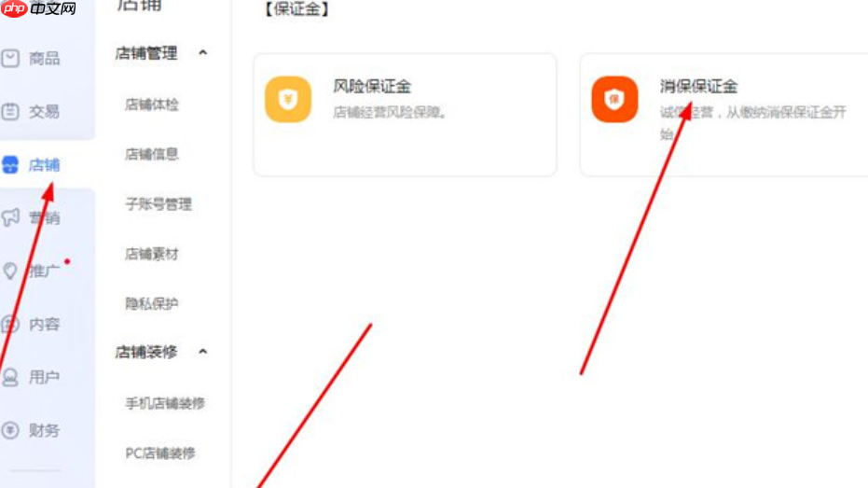
Task: Open 手机店铺装修 option
Action: pos(165,403)
